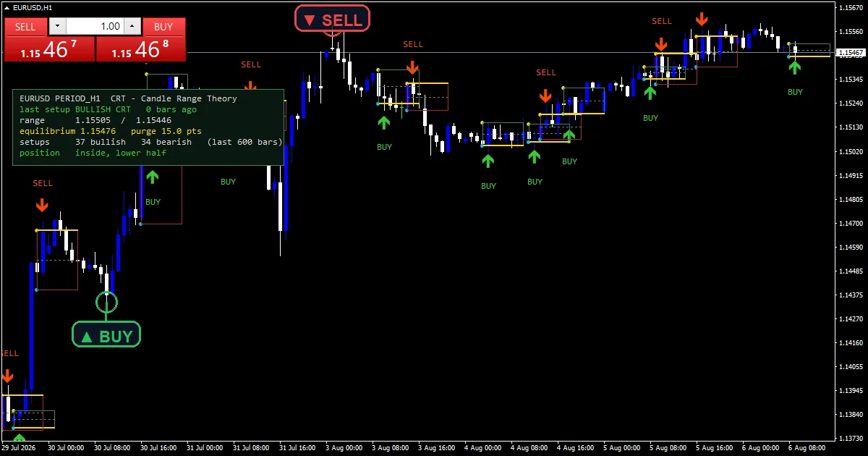This screenshot has height=456, width=868.
Task: Click the 1.14485 price axis label
Action: tap(850, 271)
